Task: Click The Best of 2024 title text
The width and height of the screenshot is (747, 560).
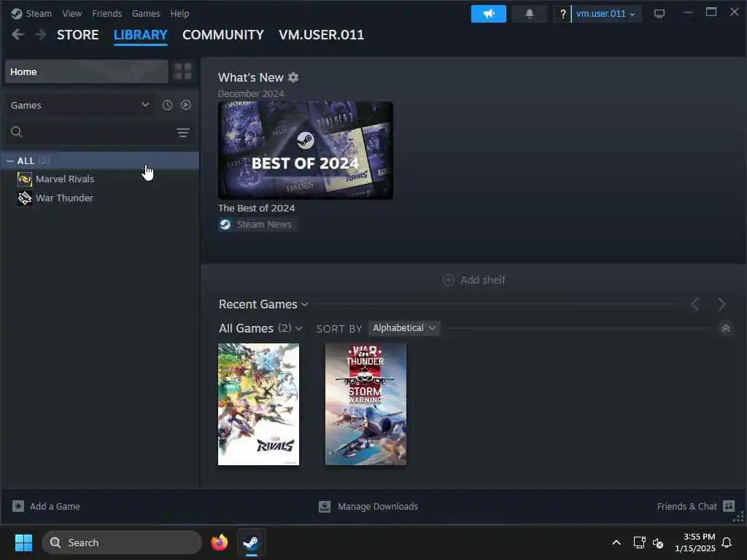Action: point(256,208)
